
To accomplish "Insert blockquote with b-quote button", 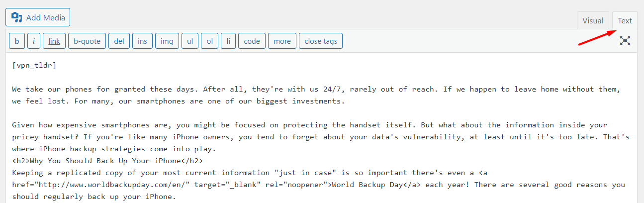I will [87, 41].
